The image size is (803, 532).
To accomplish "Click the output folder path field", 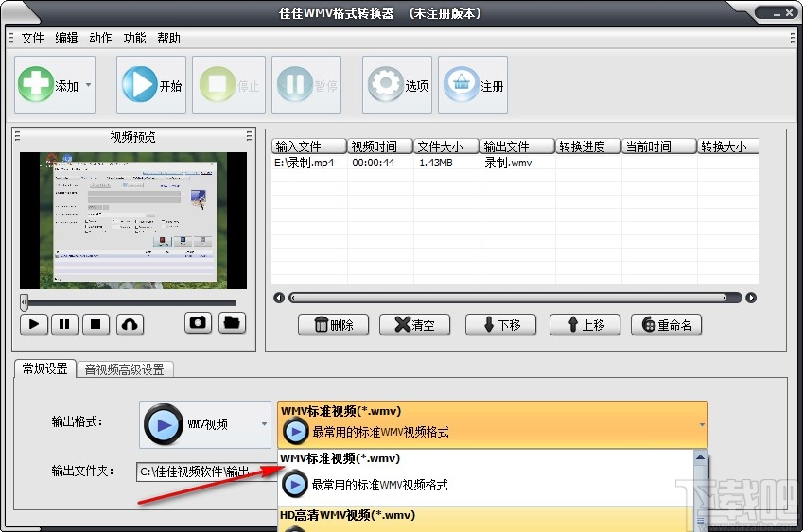I will tap(207, 472).
